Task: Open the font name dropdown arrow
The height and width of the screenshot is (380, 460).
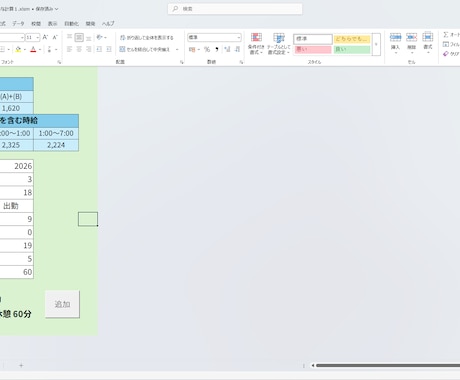Action: pyautogui.click(x=22, y=37)
